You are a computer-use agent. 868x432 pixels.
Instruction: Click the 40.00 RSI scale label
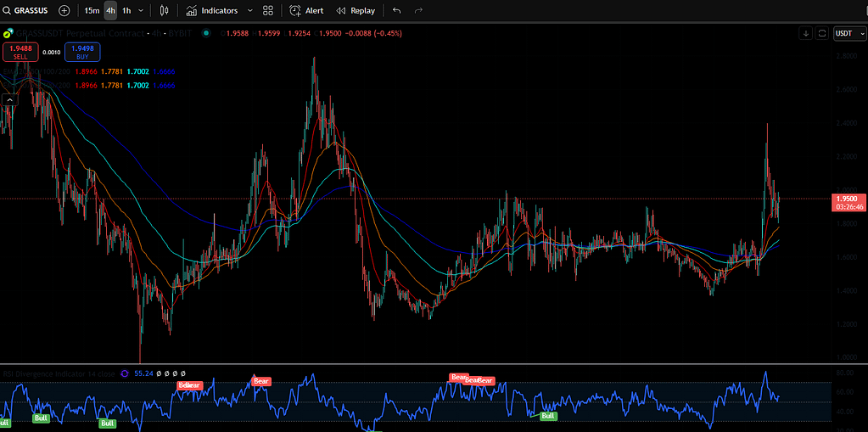click(844, 412)
